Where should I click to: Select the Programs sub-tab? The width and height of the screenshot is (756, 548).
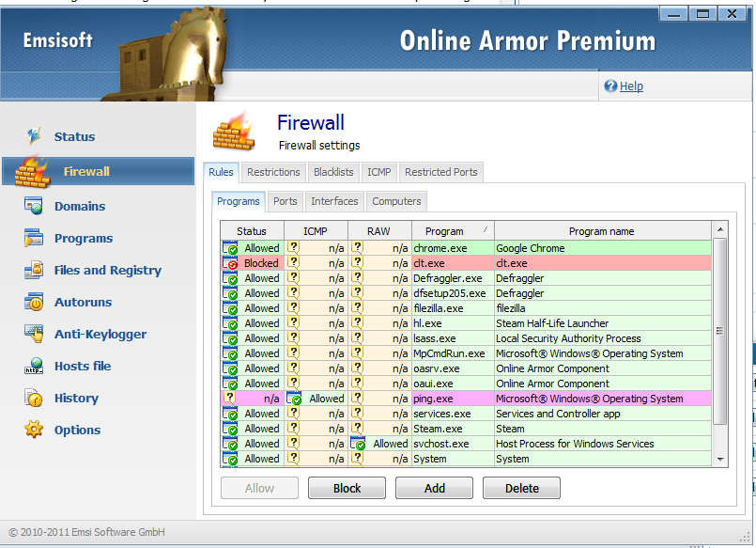[239, 201]
